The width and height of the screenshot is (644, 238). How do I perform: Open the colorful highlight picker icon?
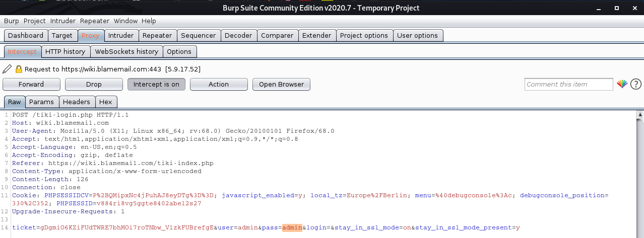622,84
